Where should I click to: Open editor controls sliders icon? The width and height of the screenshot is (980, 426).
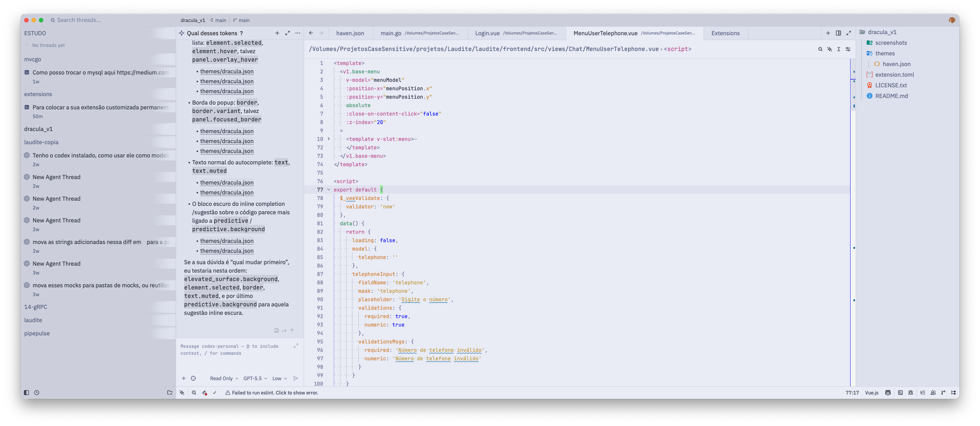[848, 49]
